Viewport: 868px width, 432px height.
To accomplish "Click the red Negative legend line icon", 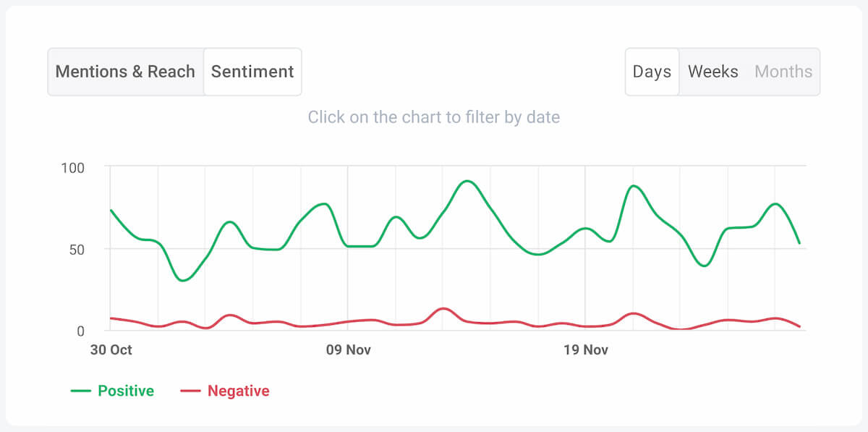I will (192, 391).
